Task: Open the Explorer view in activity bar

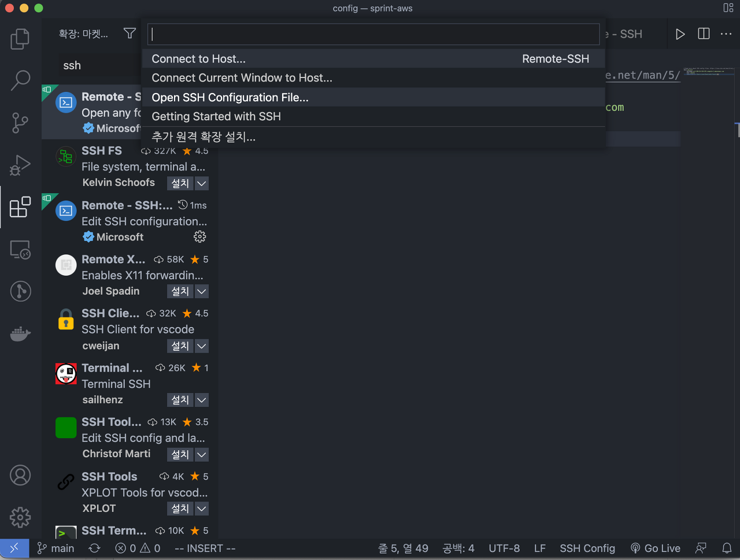Action: point(20,39)
